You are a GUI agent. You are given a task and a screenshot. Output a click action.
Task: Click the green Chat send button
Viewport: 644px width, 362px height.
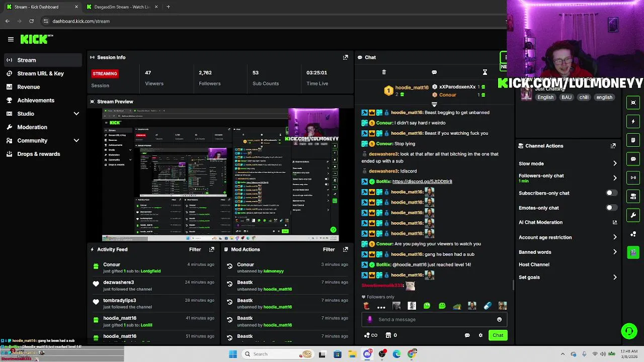click(498, 335)
